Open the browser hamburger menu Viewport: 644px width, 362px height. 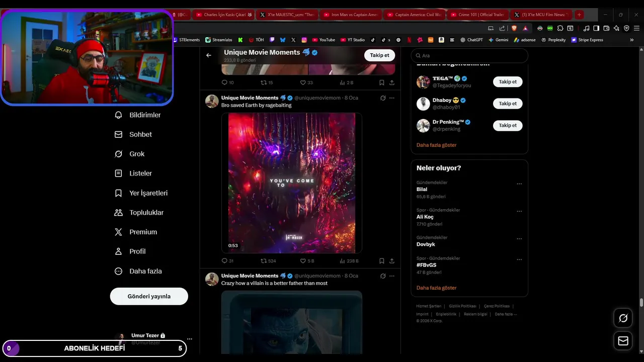tap(636, 28)
